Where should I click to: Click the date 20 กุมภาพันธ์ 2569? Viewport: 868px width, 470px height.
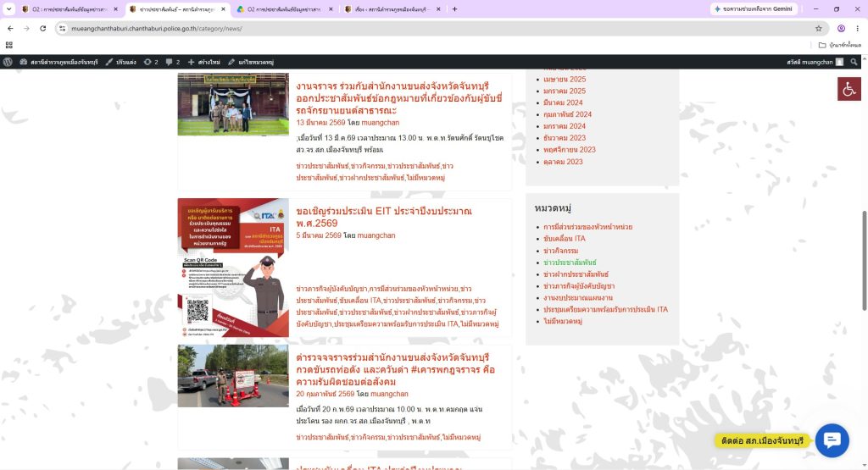325,394
